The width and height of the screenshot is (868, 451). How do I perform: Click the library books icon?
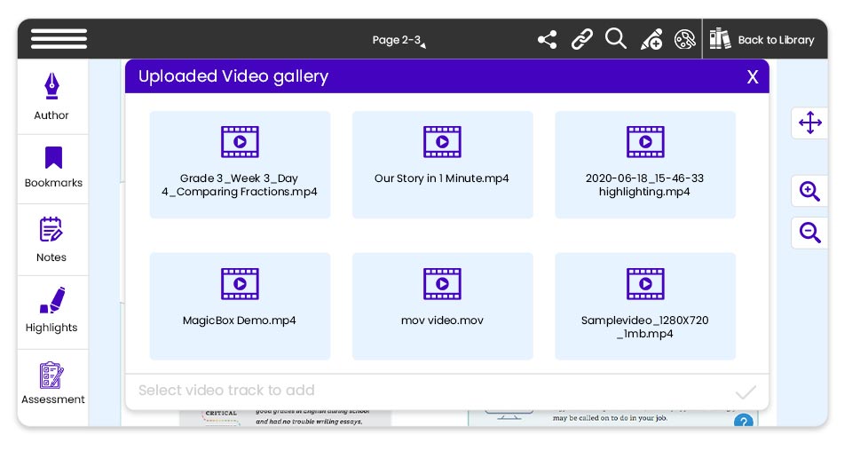(x=720, y=39)
